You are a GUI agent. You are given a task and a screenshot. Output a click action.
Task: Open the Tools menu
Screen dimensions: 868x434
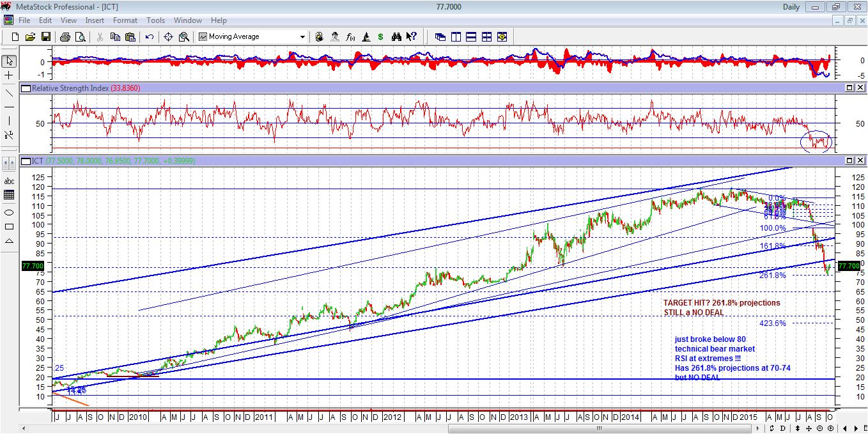[x=155, y=20]
